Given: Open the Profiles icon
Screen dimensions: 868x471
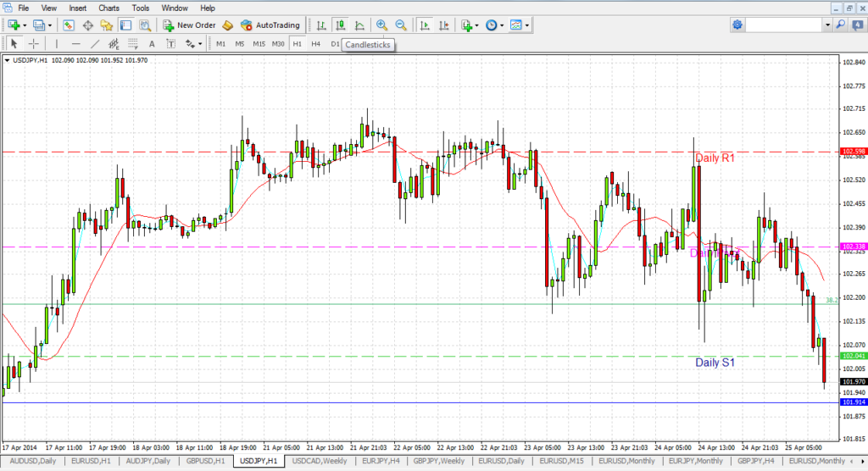Looking at the screenshot, I should pos(39,25).
